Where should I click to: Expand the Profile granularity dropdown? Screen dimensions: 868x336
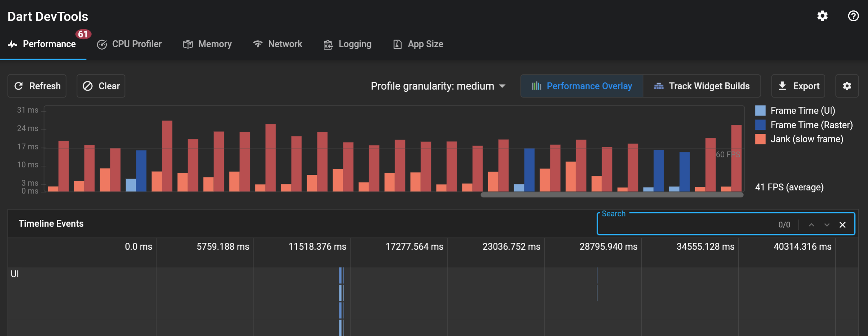point(438,86)
